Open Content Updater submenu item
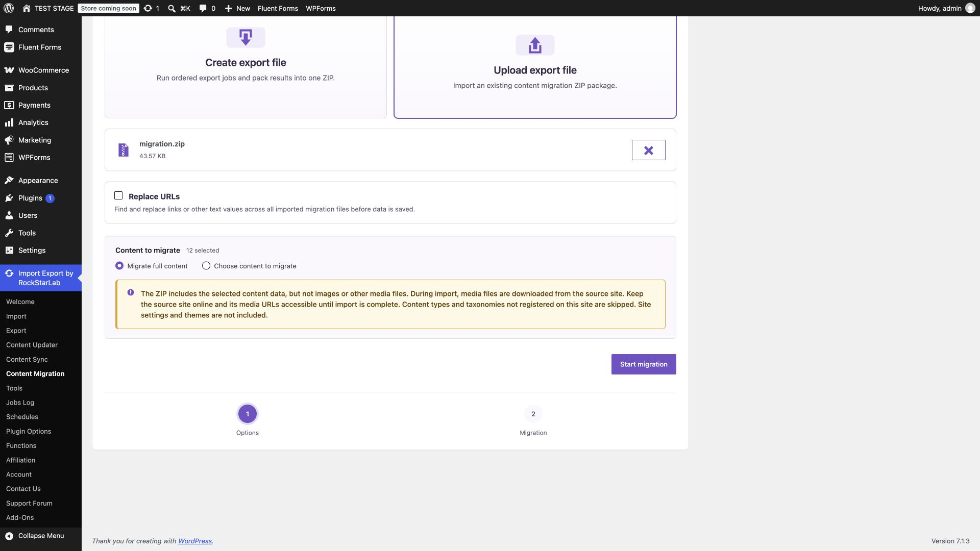This screenshot has width=980, height=551. (x=32, y=345)
